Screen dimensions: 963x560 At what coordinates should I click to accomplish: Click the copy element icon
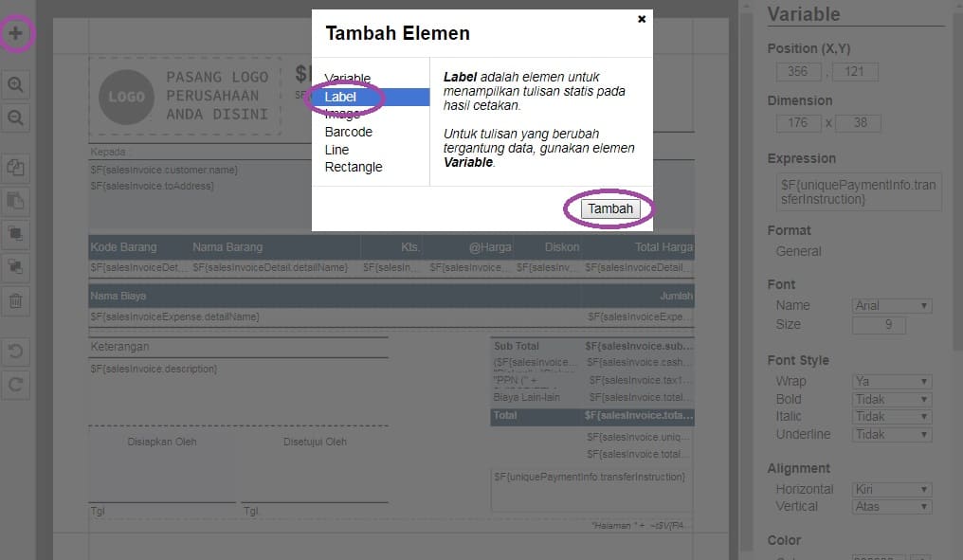(x=16, y=168)
